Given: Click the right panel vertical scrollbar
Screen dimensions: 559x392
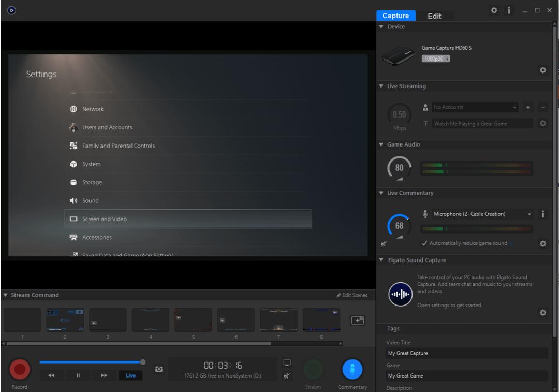Looking at the screenshot, I should click(555, 182).
